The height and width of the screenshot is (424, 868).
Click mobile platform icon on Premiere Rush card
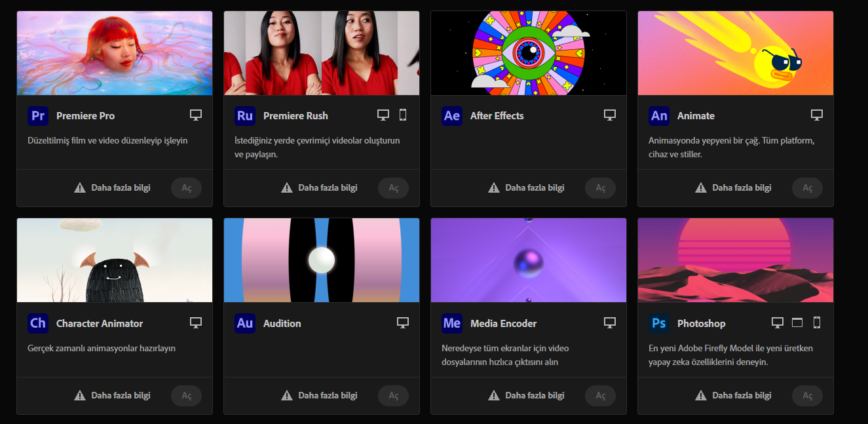tap(403, 115)
